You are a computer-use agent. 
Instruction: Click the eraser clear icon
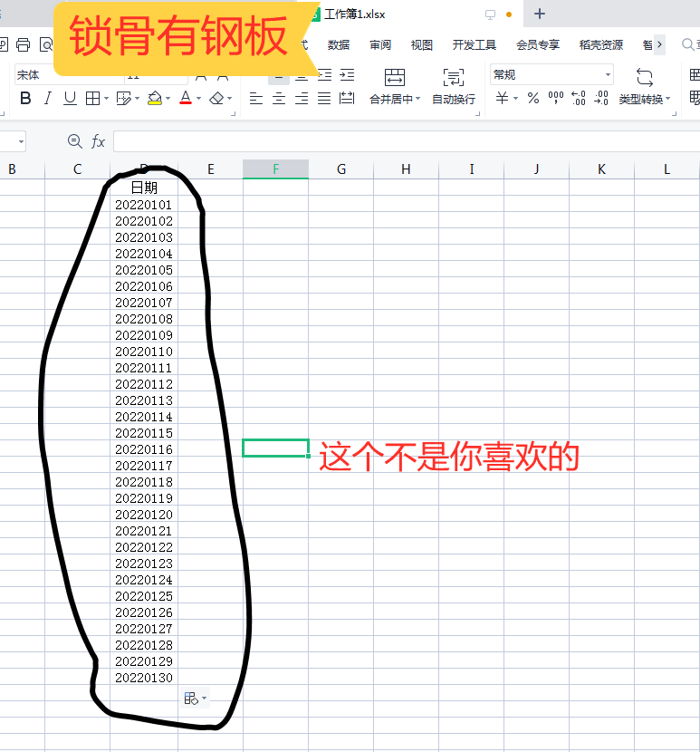pyautogui.click(x=216, y=99)
